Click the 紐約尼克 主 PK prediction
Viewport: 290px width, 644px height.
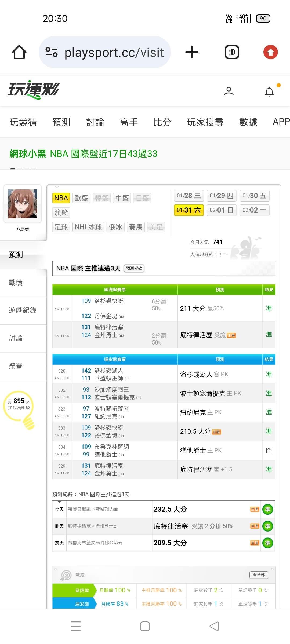click(x=201, y=412)
